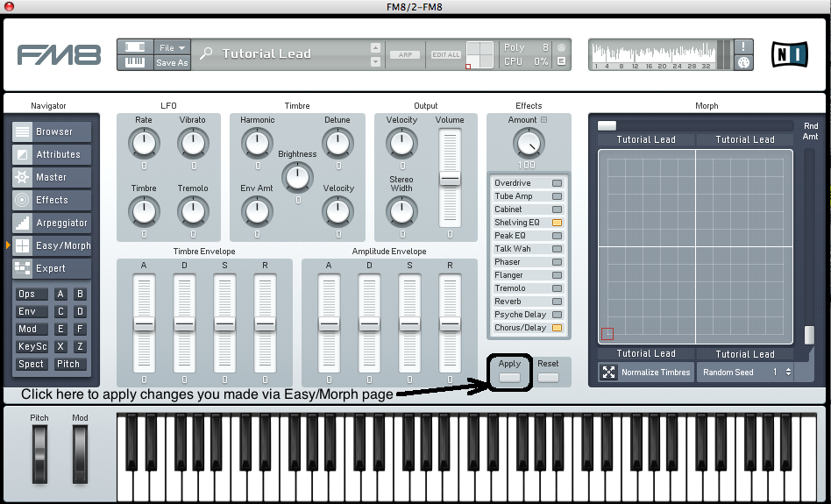Image resolution: width=831 pixels, height=504 pixels.
Task: Open the Expert page
Action: (52, 268)
